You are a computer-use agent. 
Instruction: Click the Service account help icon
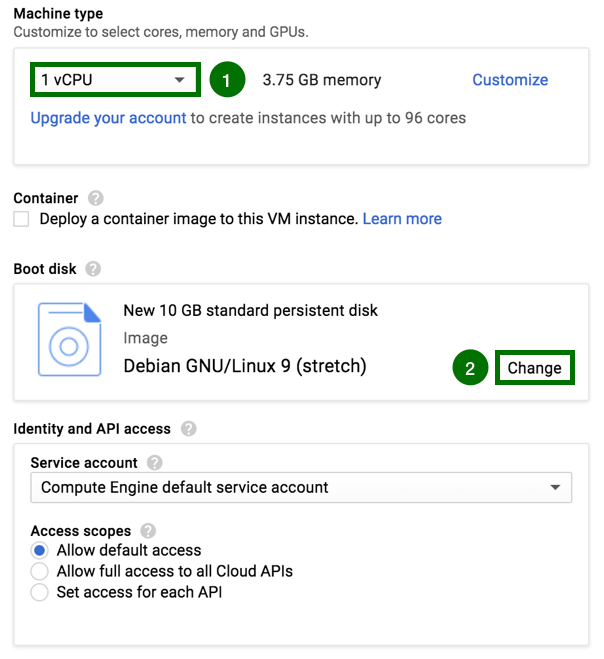tap(155, 463)
